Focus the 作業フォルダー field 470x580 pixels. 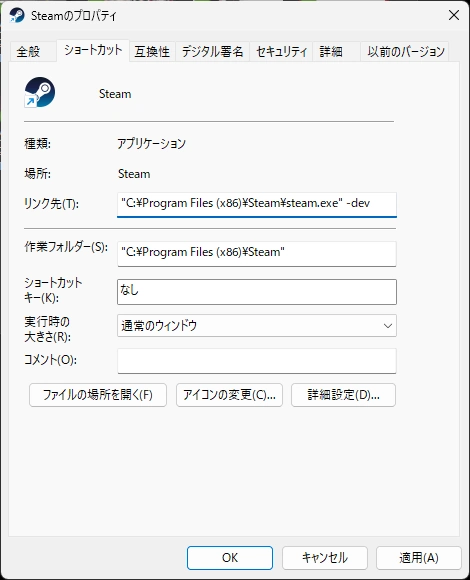tap(257, 254)
